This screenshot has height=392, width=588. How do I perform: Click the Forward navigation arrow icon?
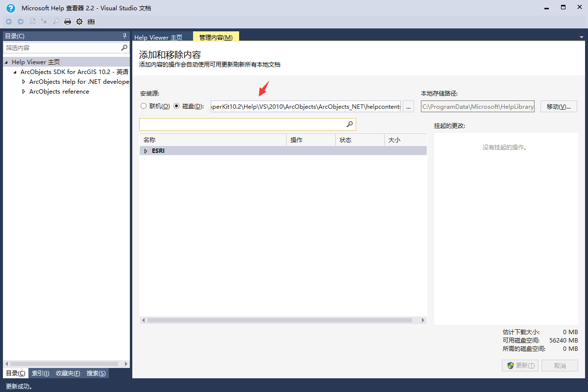(x=20, y=21)
